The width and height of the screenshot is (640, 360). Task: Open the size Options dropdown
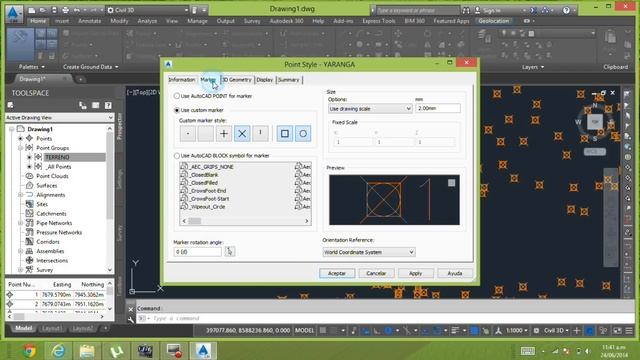coord(370,109)
